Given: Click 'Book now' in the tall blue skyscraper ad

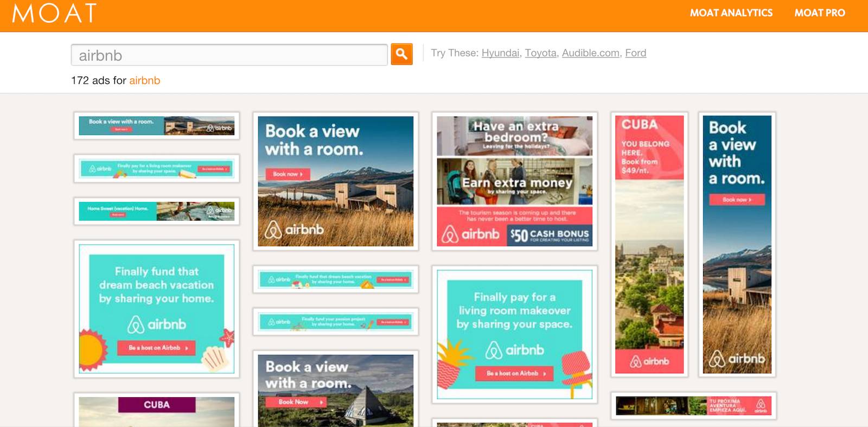Looking at the screenshot, I should pyautogui.click(x=737, y=200).
